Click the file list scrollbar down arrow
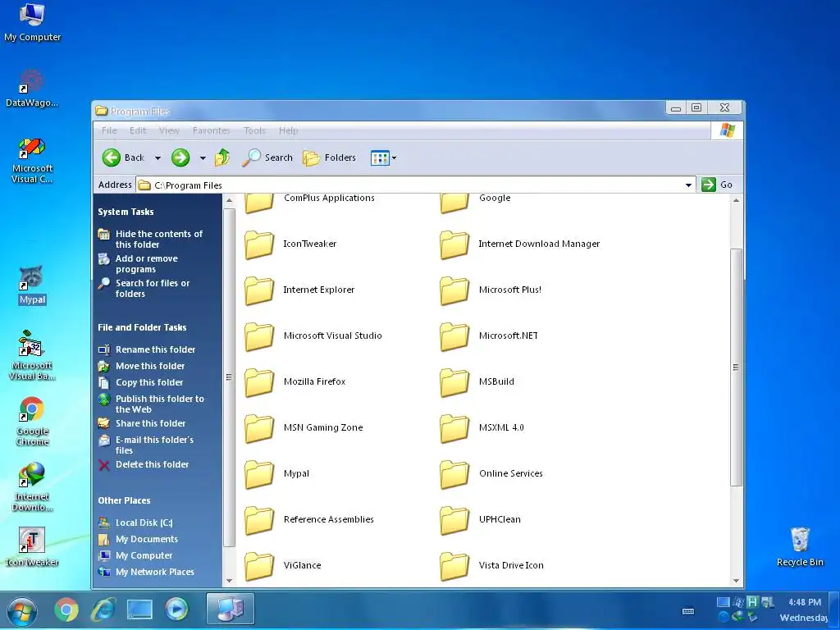Image resolution: width=840 pixels, height=630 pixels. (736, 581)
